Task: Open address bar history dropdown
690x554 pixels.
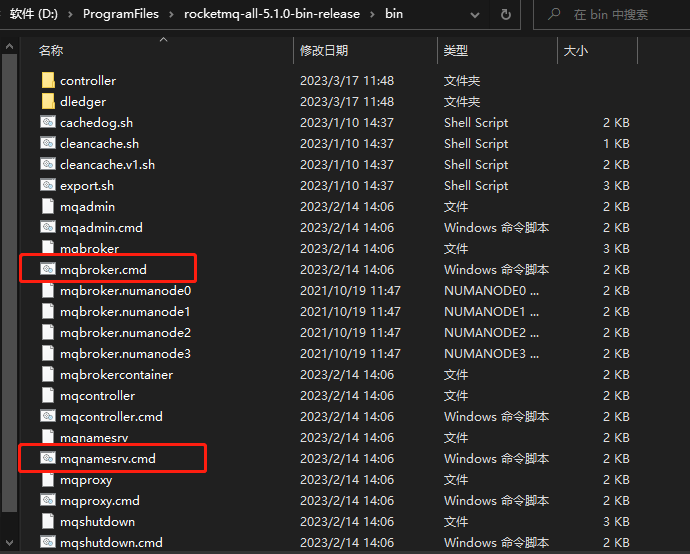Action: (475, 15)
